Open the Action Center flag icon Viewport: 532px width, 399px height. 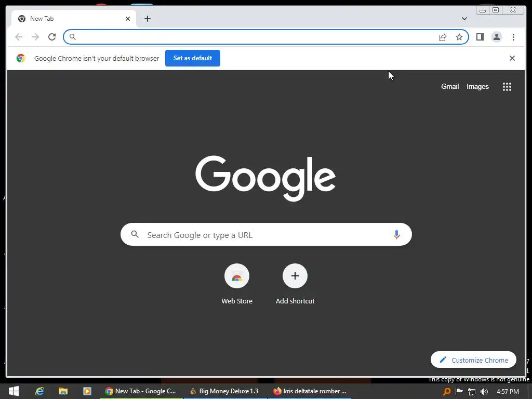[459, 392]
